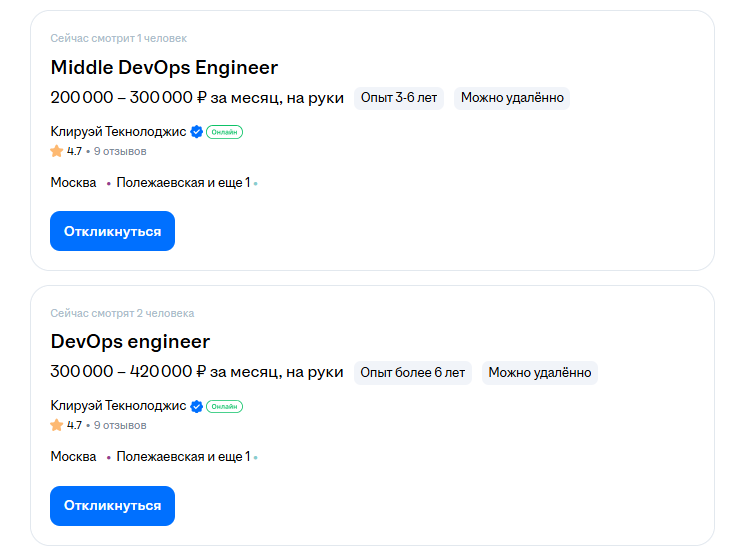Open Клируэй Текнолоджис in DevOps engineer card

118,406
